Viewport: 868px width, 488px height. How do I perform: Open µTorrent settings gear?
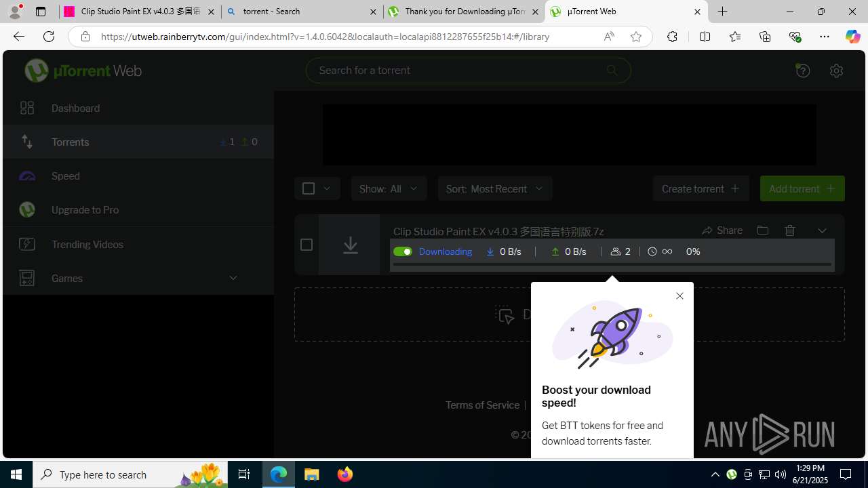(x=836, y=70)
